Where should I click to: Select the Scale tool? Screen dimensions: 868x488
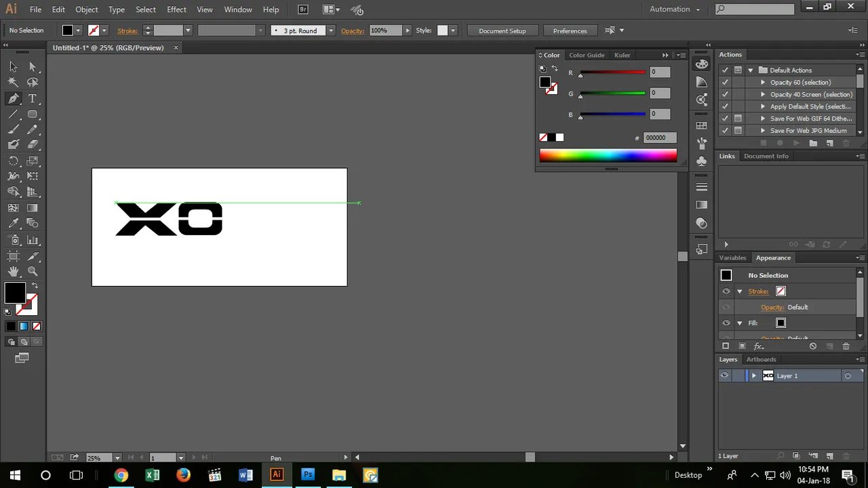point(33,161)
